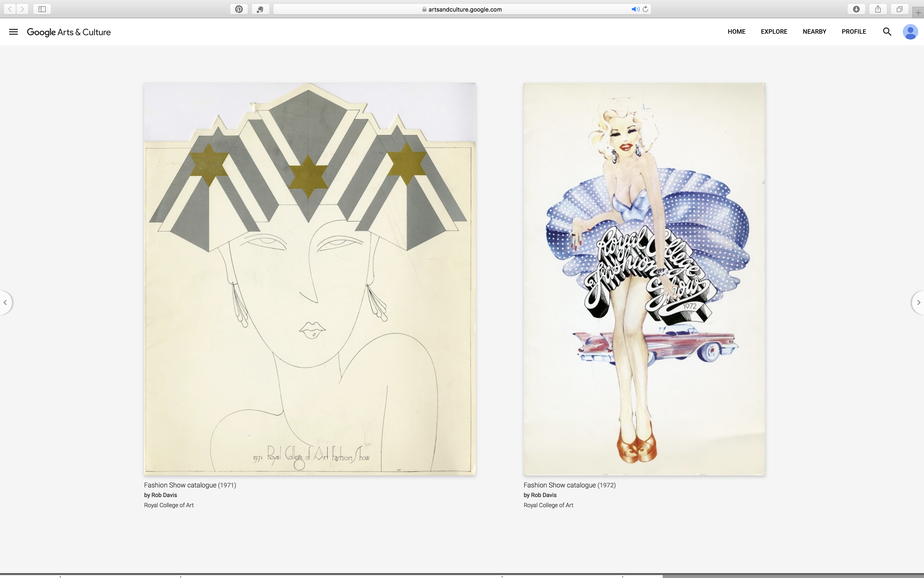This screenshot has width=924, height=578.
Task: Open the NEARBY menu item
Action: click(815, 32)
